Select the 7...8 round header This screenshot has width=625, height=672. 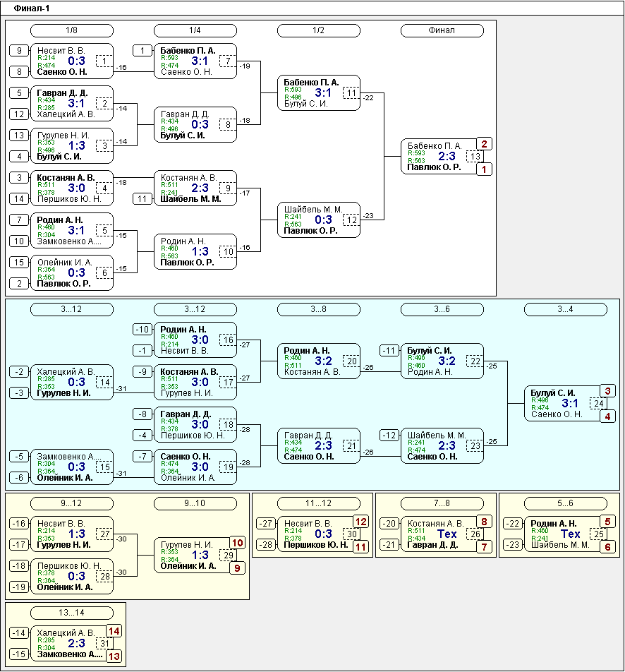[x=442, y=503]
